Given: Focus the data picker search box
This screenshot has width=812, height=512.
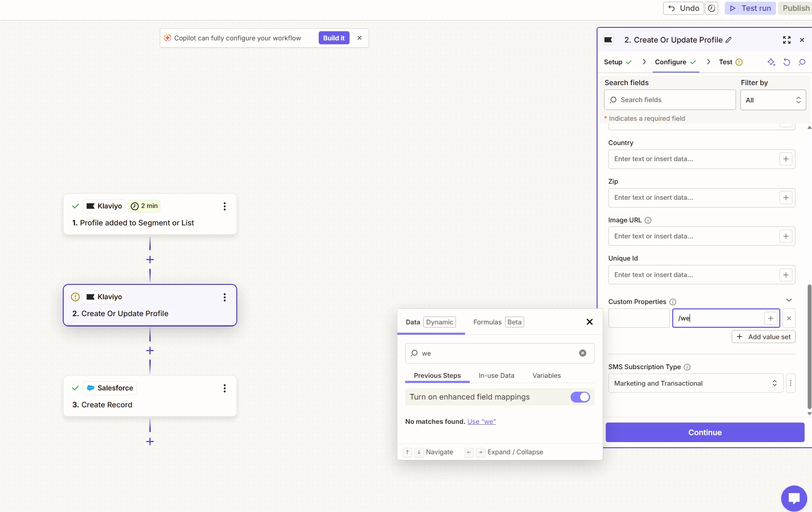Looking at the screenshot, I should [500, 353].
